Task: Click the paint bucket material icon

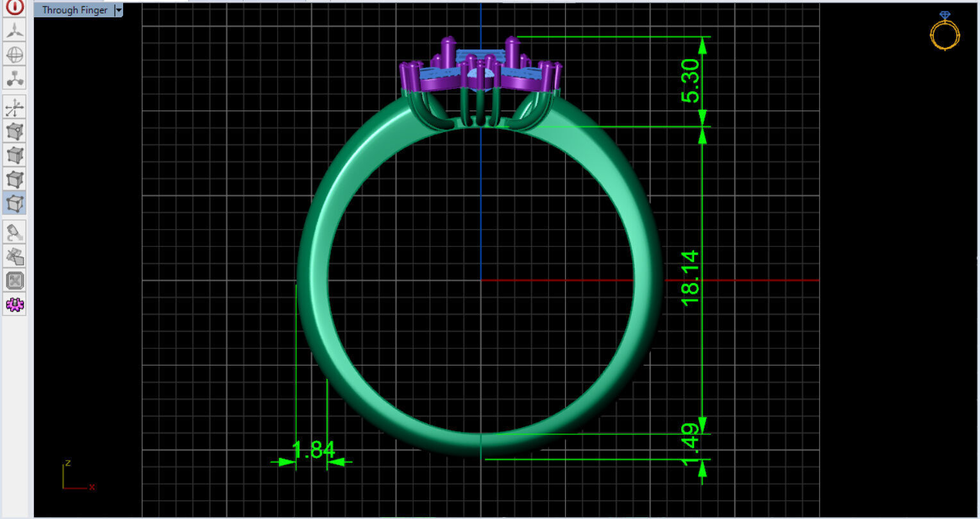Action: coord(14,232)
